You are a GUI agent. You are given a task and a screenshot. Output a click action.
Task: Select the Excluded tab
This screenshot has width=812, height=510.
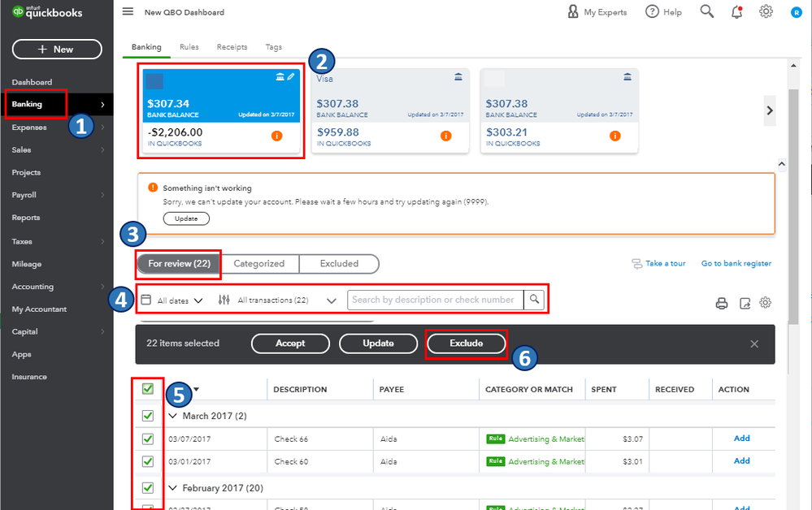click(x=339, y=264)
